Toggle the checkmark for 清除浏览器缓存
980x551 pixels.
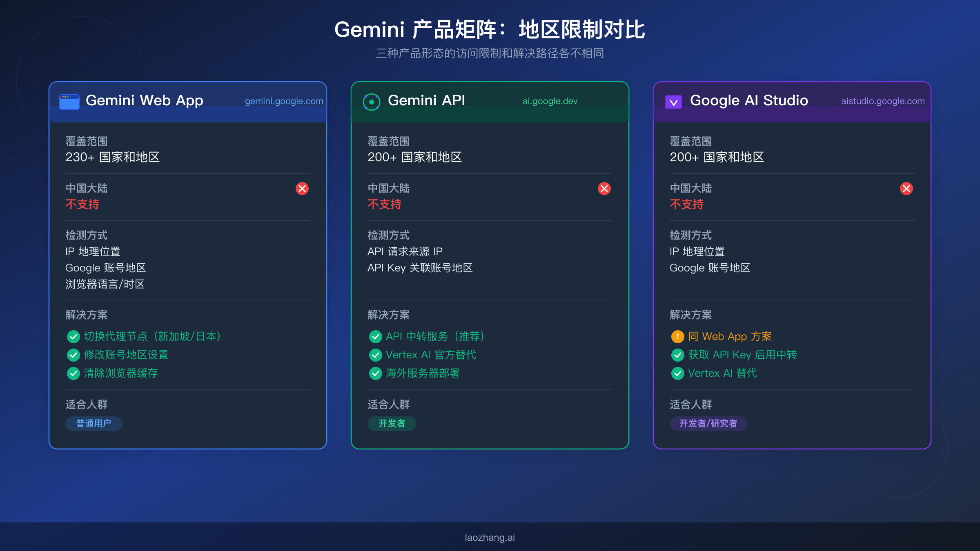(x=73, y=373)
